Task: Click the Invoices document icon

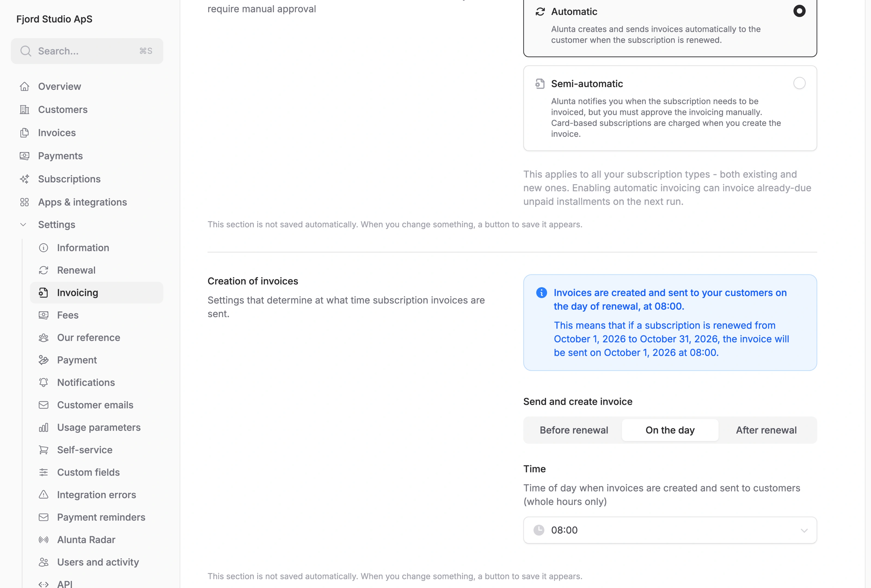Action: 24,133
